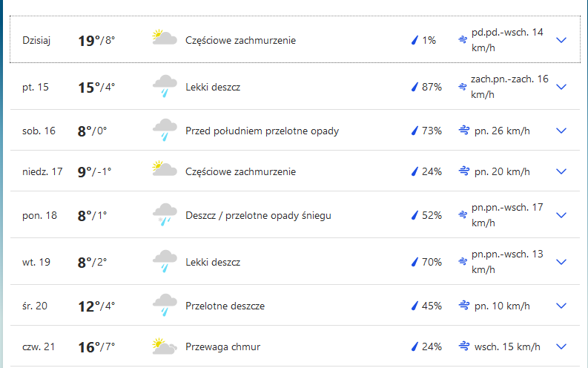Screen dimensions: 588x368
Task: Expand the śr. 20 forecast row
Action: (561, 306)
